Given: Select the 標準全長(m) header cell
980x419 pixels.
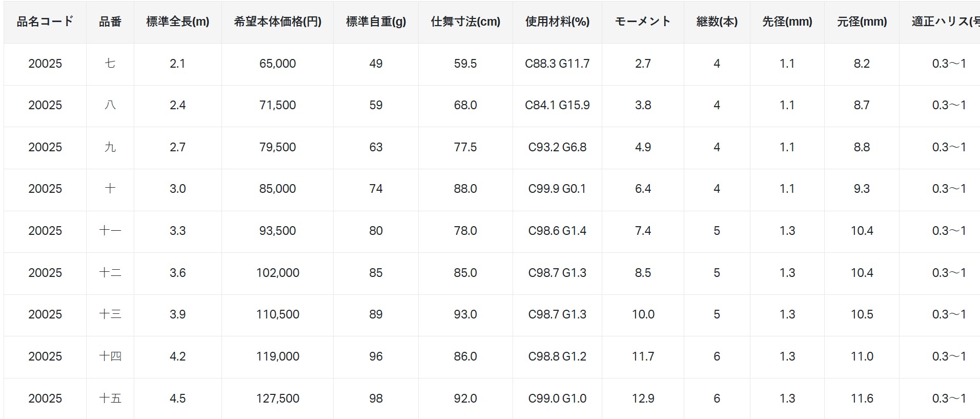Looking at the screenshot, I should (178, 22).
